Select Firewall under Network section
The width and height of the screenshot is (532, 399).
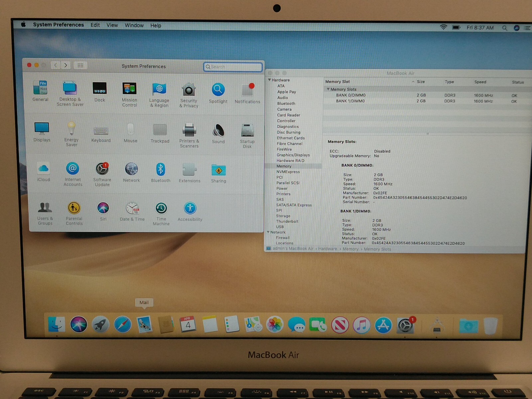[283, 238]
